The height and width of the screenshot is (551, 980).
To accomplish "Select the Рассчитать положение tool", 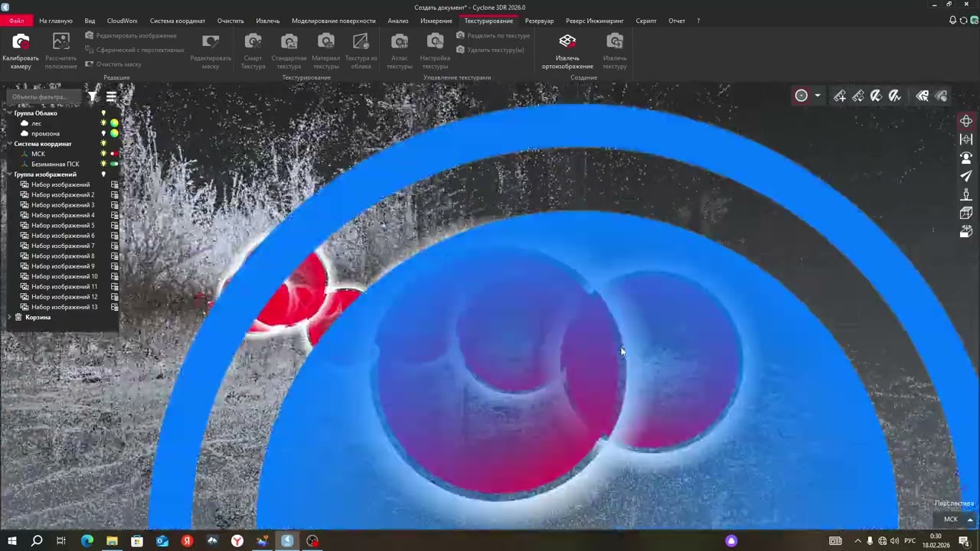I will [60, 51].
